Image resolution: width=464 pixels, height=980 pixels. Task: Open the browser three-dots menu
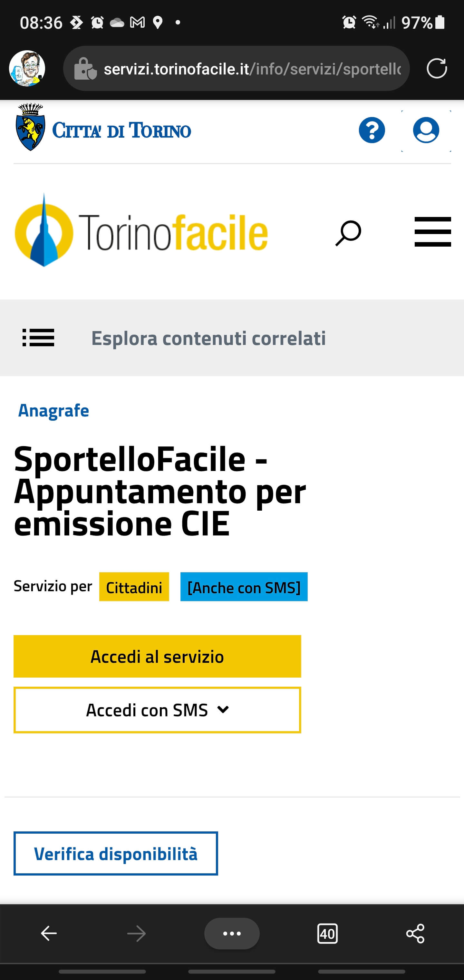pyautogui.click(x=232, y=933)
